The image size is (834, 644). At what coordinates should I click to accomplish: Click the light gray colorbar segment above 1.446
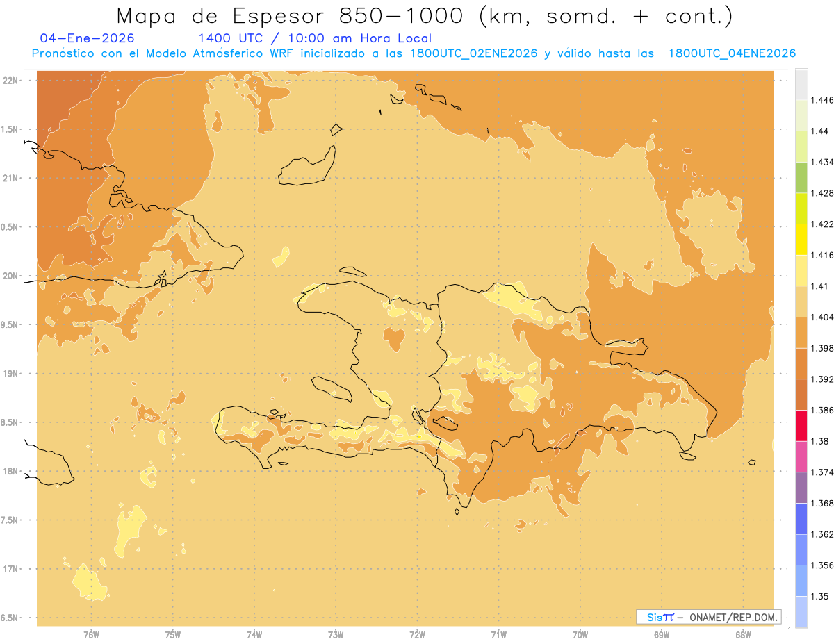[801, 84]
